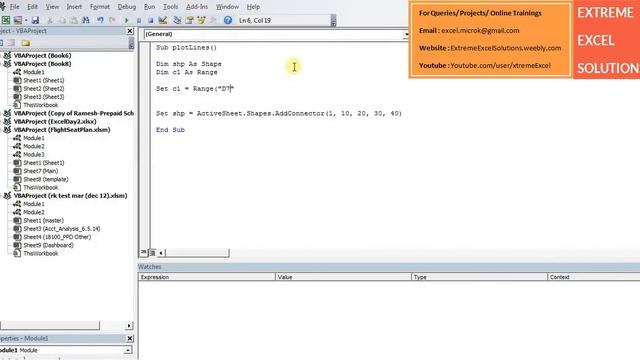The image size is (640, 360).
Task: Toggle Design Mode icon
Action: point(163,20)
